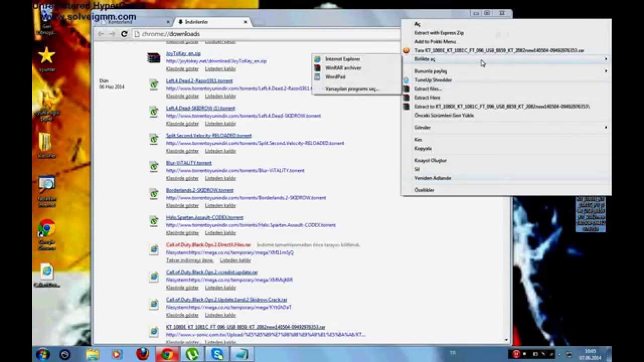The width and height of the screenshot is (644, 362).
Task: Click the file icon beside DirectX.Files.rar
Action: pyautogui.click(x=154, y=249)
